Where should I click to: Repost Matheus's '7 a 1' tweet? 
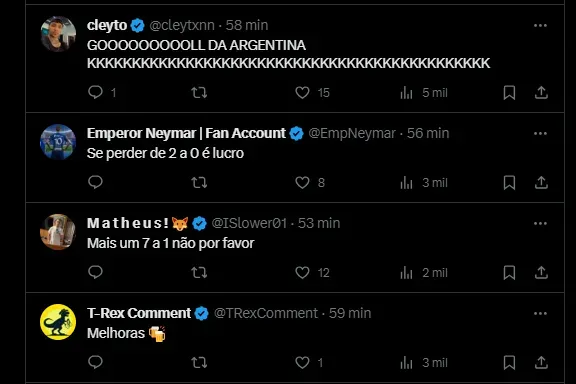click(x=199, y=273)
